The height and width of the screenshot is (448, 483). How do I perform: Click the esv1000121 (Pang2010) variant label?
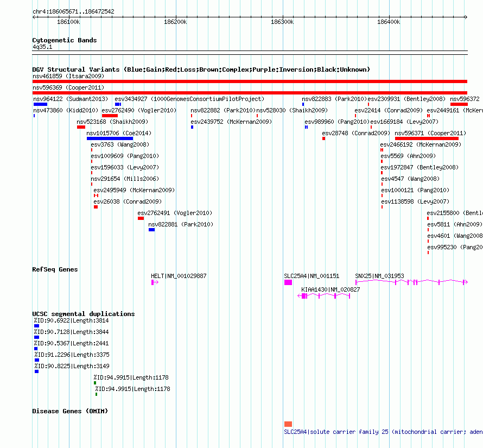pos(415,190)
